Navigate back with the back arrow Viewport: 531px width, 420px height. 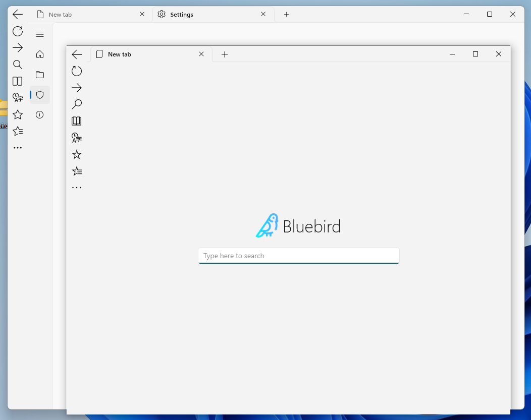77,54
